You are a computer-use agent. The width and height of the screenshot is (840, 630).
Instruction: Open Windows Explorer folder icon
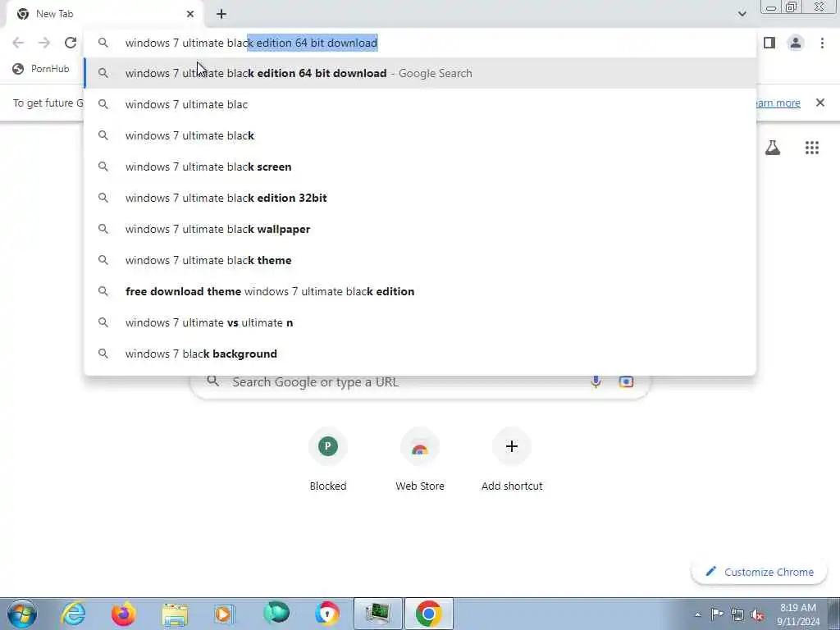pos(175,614)
